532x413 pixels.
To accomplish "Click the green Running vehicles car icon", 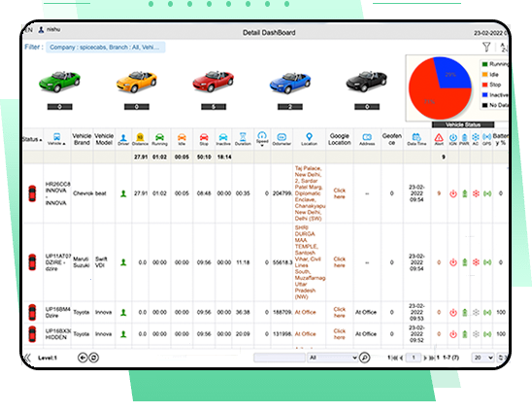I will pos(59,82).
